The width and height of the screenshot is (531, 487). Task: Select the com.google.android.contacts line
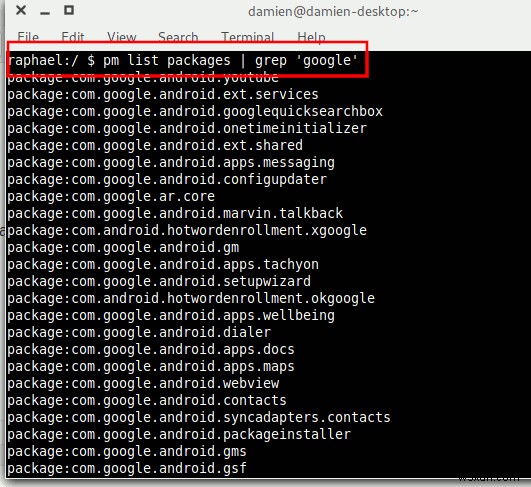coord(147,400)
